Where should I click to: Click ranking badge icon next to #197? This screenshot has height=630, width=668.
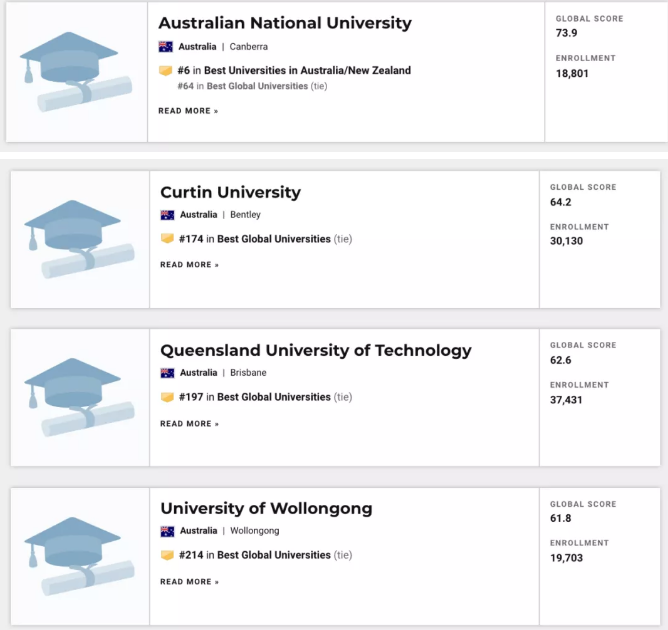167,397
